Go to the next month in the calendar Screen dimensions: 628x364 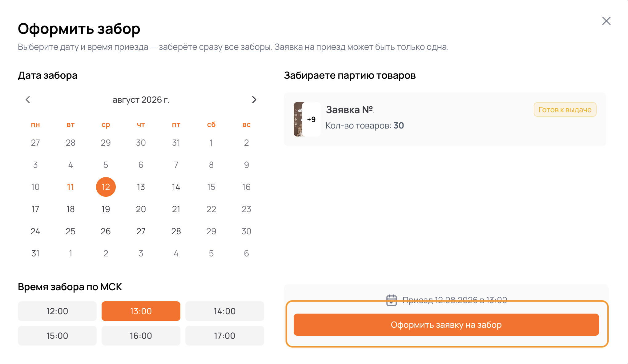[254, 100]
